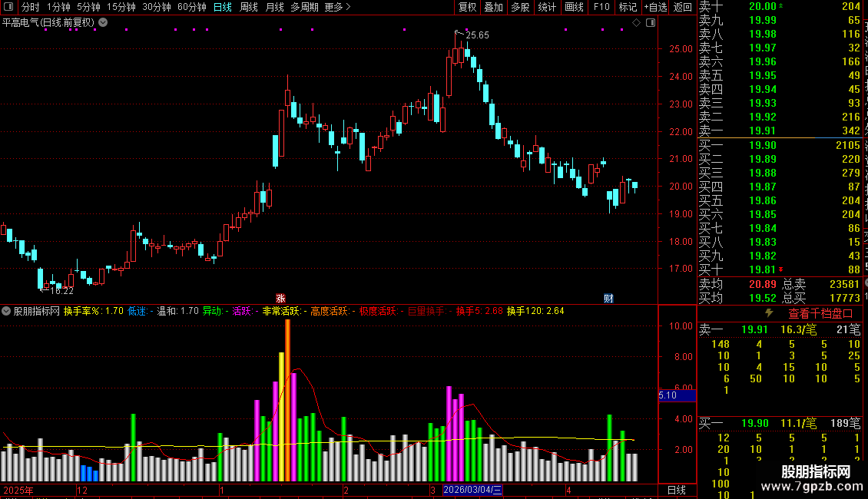Switch to the 周线 weekly tab
868x499 pixels.
click(x=249, y=7)
